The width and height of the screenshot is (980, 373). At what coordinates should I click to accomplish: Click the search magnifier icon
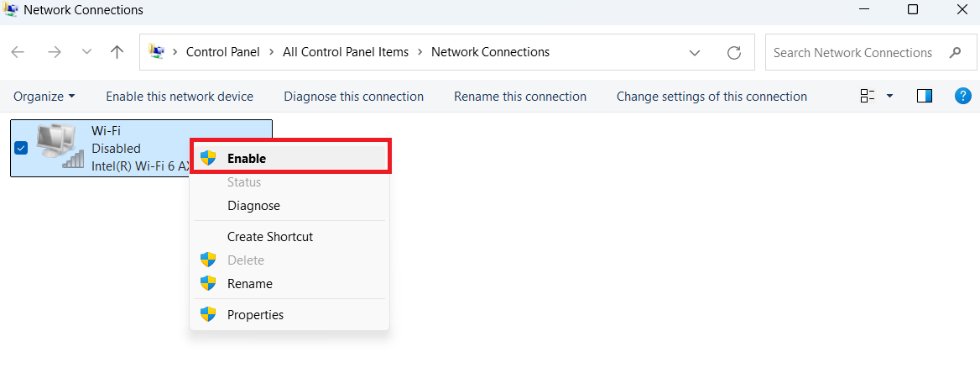tap(955, 53)
